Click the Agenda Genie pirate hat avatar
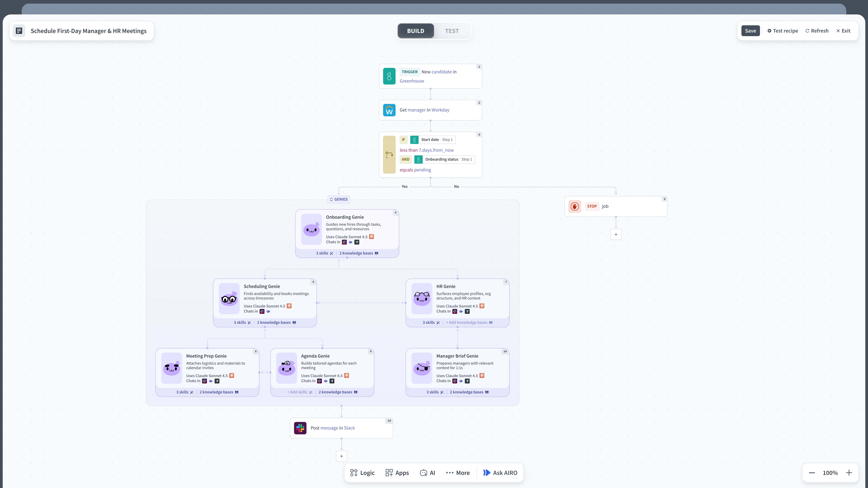This screenshot has height=488, width=868. click(x=286, y=368)
